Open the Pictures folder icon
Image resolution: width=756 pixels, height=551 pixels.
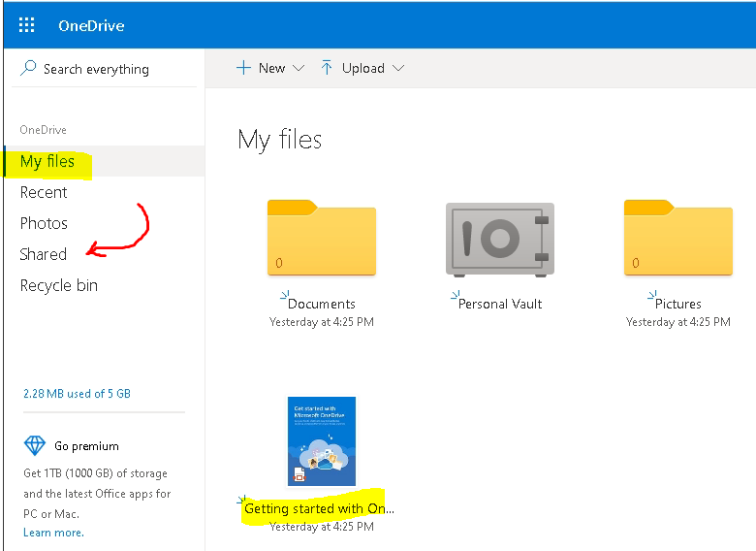678,238
